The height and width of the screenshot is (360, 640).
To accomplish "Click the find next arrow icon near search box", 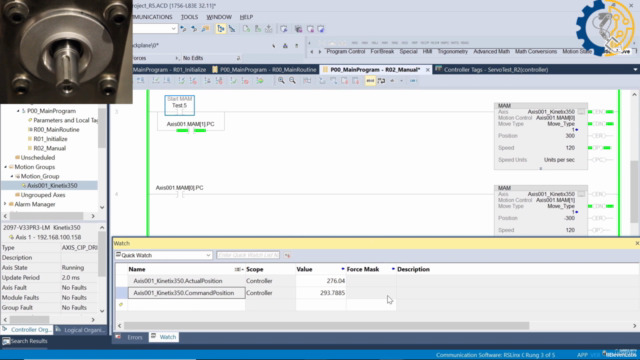I will tap(194, 29).
